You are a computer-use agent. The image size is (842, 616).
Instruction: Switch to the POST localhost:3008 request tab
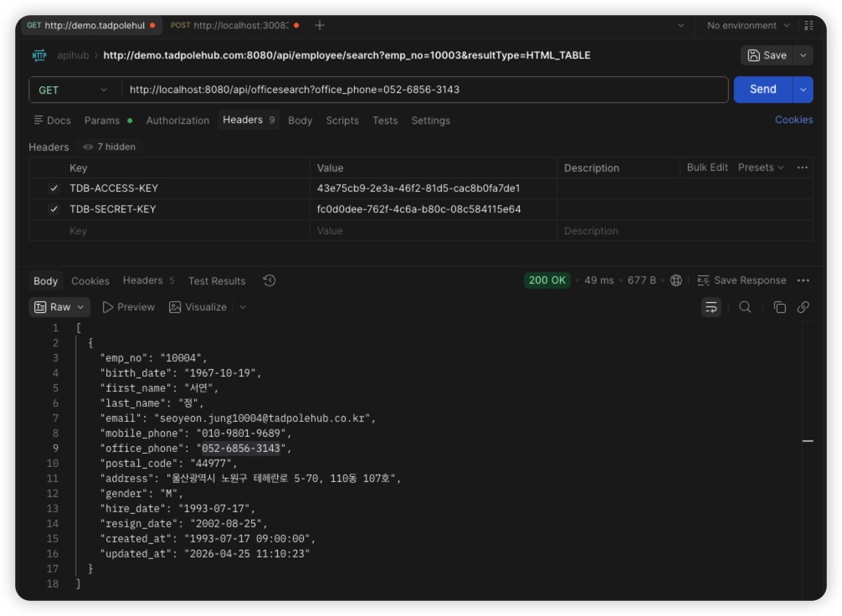point(234,25)
